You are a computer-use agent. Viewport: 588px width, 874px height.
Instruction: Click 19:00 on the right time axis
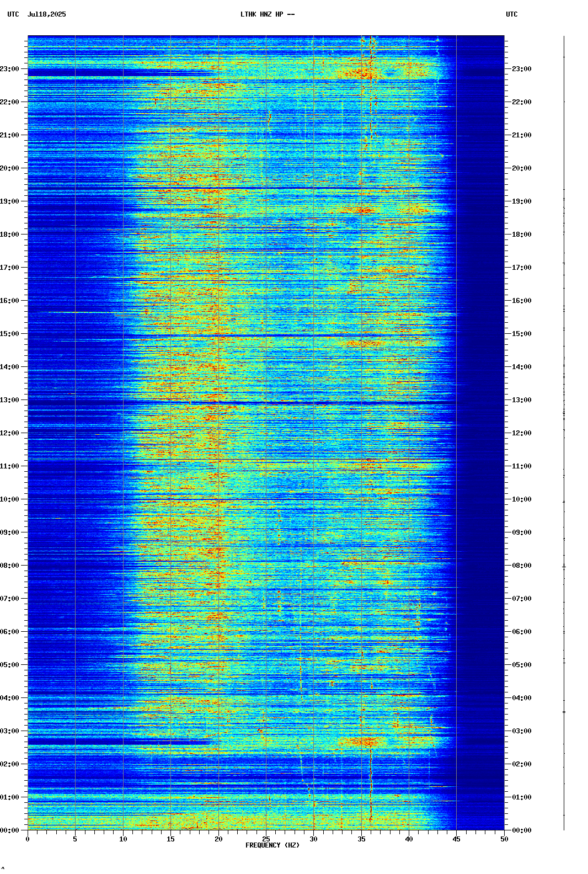click(522, 201)
